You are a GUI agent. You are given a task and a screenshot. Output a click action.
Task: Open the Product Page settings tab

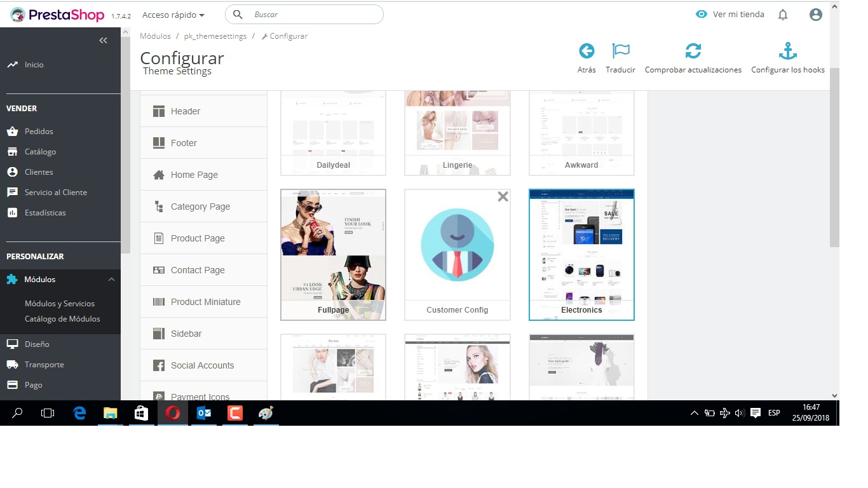203,238
